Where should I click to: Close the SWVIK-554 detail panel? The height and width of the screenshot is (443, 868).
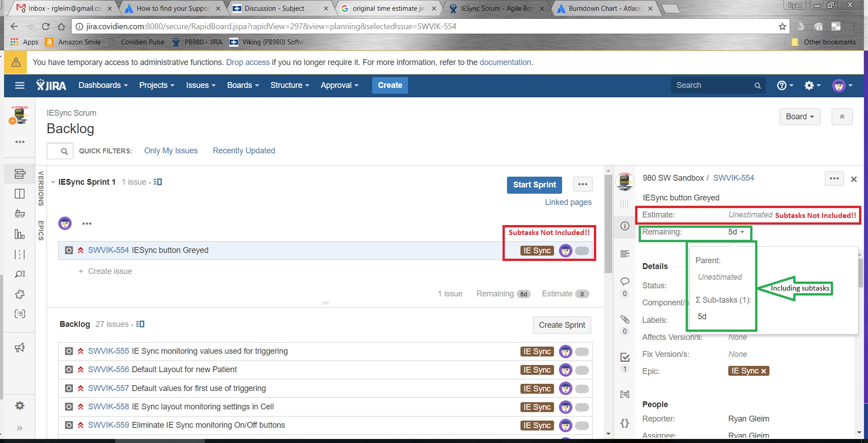[x=854, y=179]
